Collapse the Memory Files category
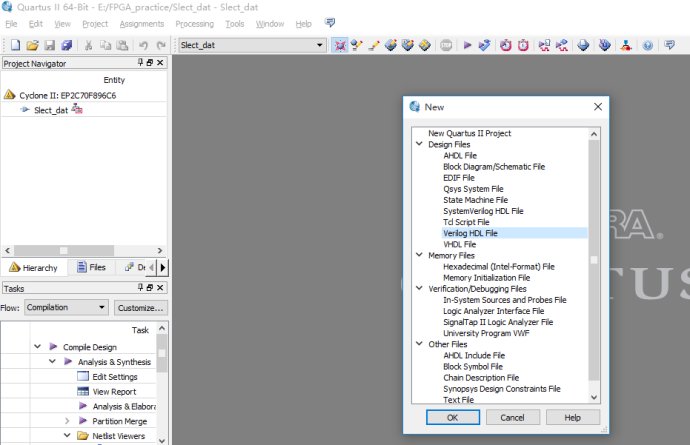This screenshot has width=690, height=445. tap(419, 255)
